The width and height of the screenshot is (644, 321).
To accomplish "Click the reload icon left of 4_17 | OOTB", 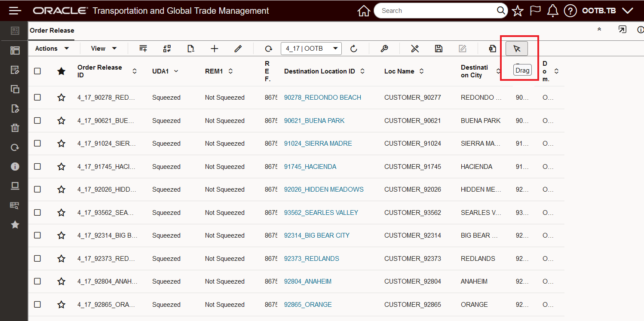I will tap(269, 49).
